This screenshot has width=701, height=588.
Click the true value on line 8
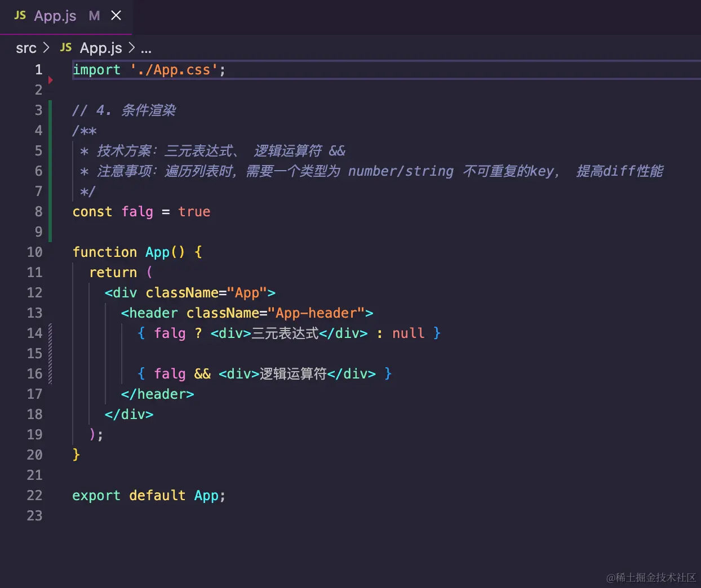point(194,212)
